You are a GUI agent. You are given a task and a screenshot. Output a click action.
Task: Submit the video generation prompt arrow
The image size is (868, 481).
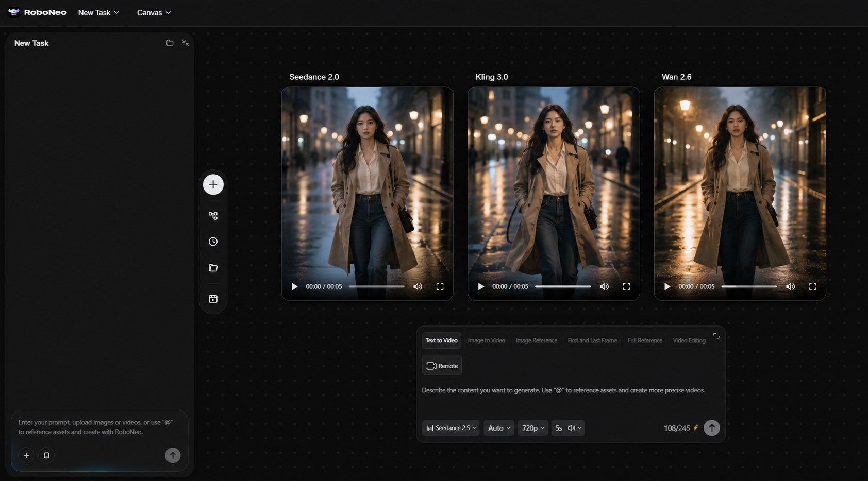click(712, 428)
